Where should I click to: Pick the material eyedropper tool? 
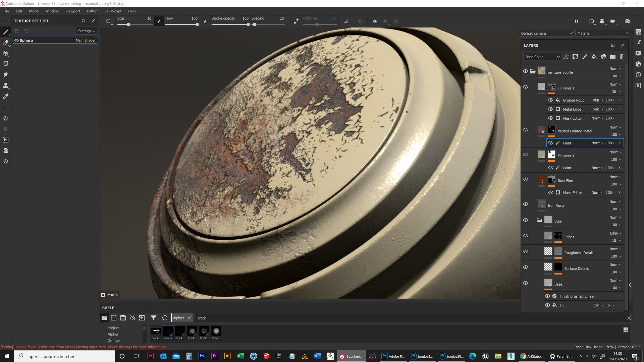click(5, 97)
